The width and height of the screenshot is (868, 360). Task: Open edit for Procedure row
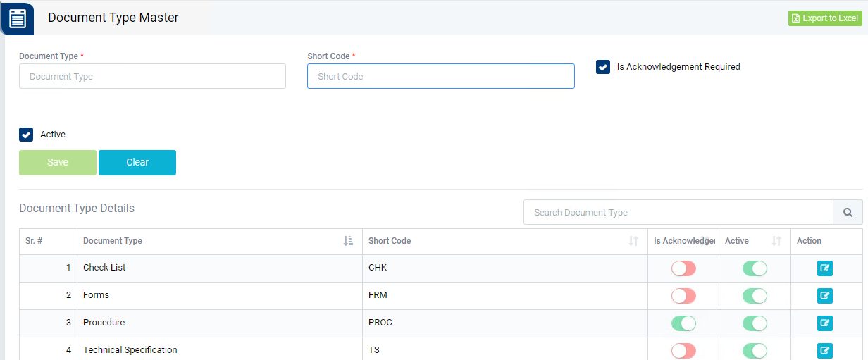[x=824, y=323]
